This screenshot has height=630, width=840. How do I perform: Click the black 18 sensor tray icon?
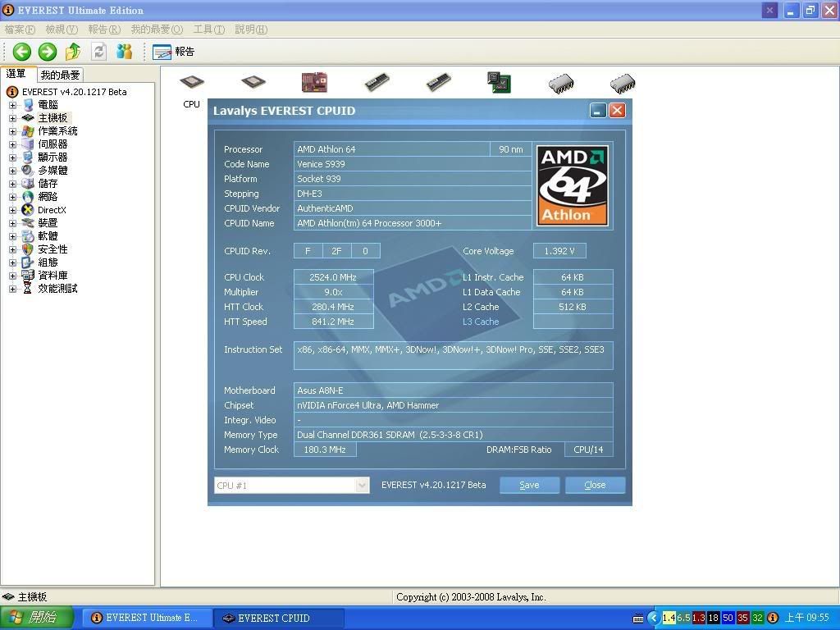[713, 618]
